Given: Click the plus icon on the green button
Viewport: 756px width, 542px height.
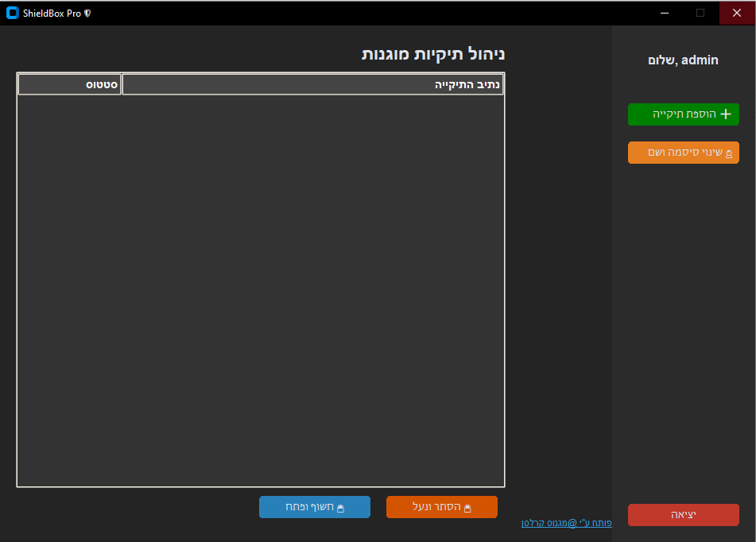Looking at the screenshot, I should 725,114.
